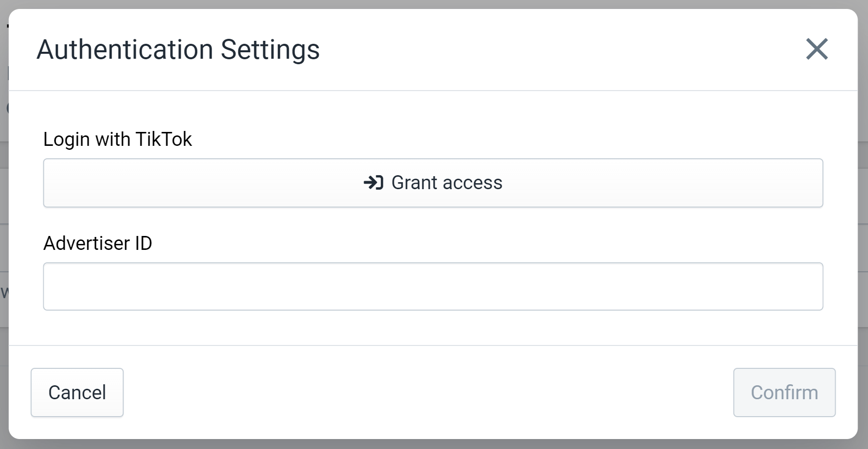
Task: Click blank dialog space below Advertiser ID field
Action: (x=433, y=328)
